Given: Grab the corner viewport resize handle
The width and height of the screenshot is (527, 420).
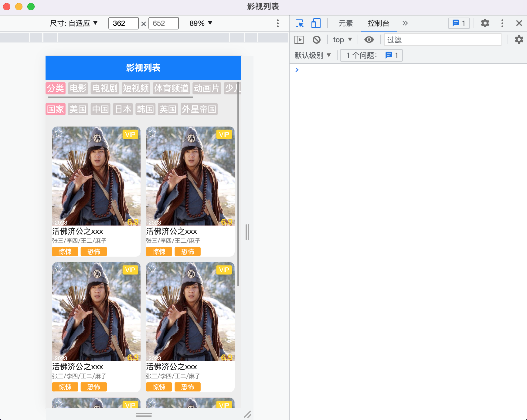Looking at the screenshot, I should click(x=247, y=415).
